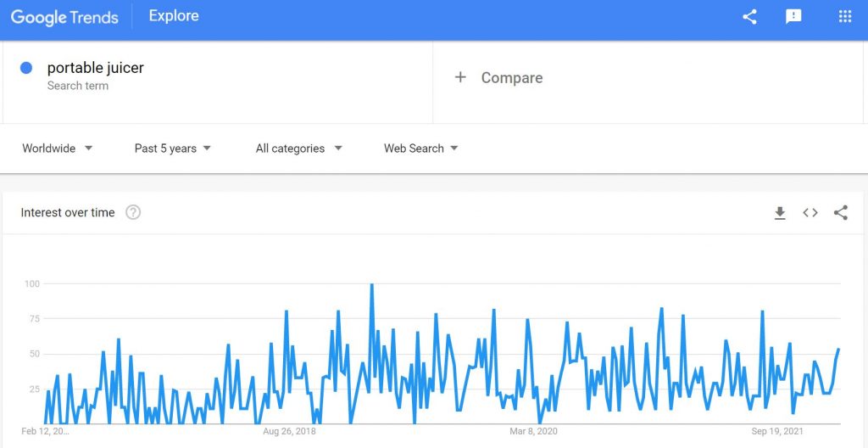Open the send feedback icon

pyautogui.click(x=793, y=17)
